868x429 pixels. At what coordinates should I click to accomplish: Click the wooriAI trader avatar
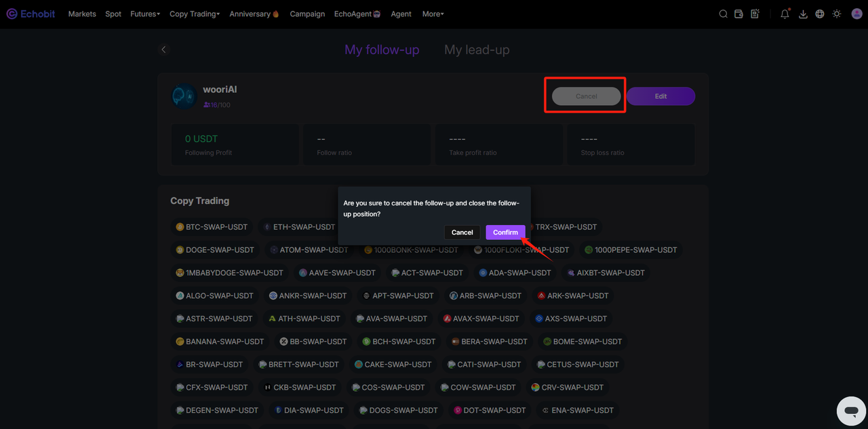pos(184,96)
